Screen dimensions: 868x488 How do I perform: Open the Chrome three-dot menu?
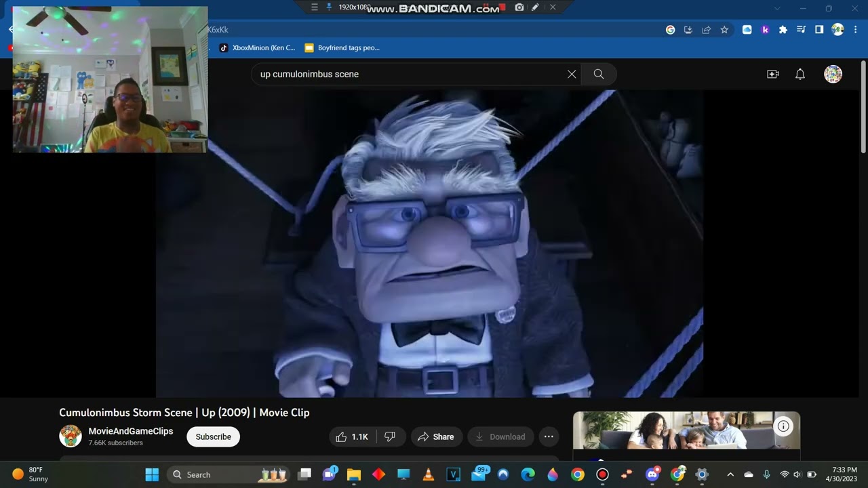coord(856,30)
